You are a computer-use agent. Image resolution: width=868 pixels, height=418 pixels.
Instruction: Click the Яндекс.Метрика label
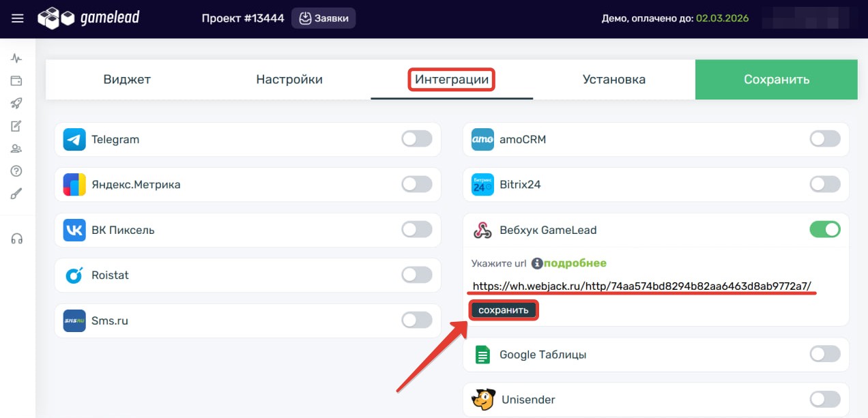click(x=136, y=185)
